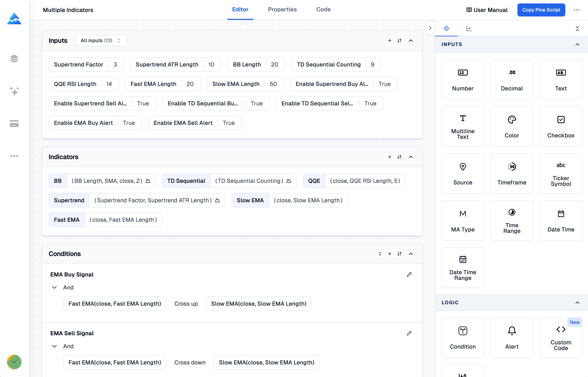Open the All inputs filter dropdown
This screenshot has width=588, height=377.
coord(101,40)
